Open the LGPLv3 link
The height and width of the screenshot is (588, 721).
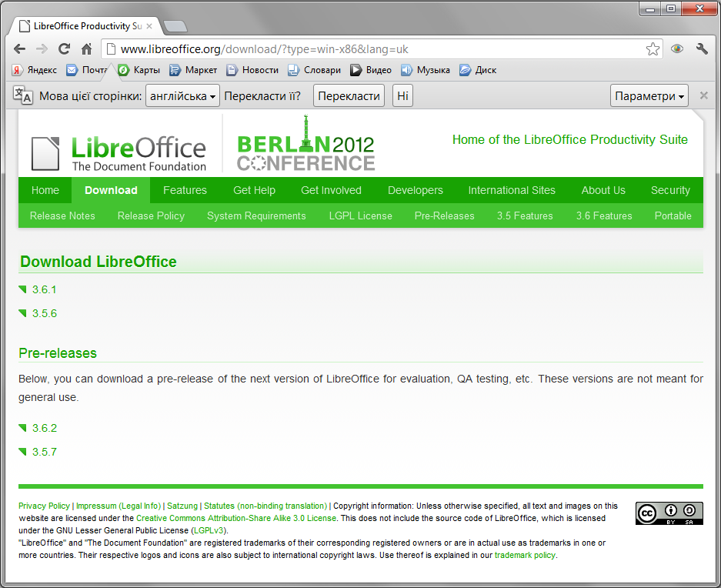coord(209,530)
